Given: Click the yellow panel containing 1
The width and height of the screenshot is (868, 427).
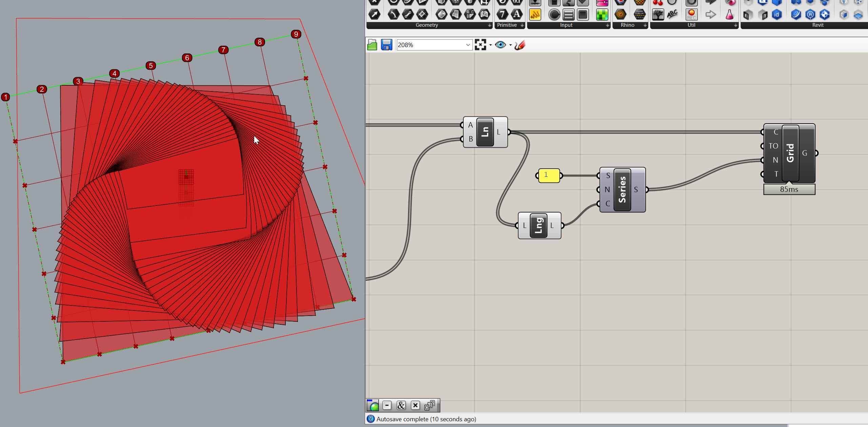Looking at the screenshot, I should pos(549,175).
